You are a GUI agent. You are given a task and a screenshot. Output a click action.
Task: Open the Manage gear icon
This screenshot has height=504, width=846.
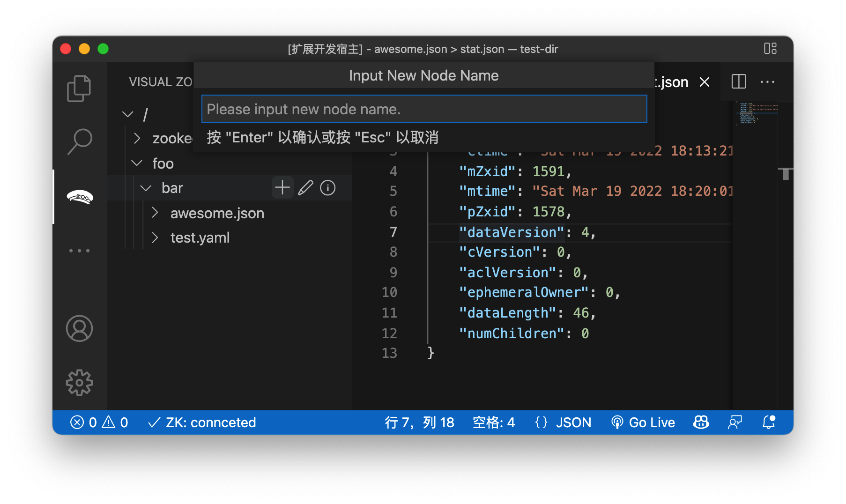tap(79, 383)
